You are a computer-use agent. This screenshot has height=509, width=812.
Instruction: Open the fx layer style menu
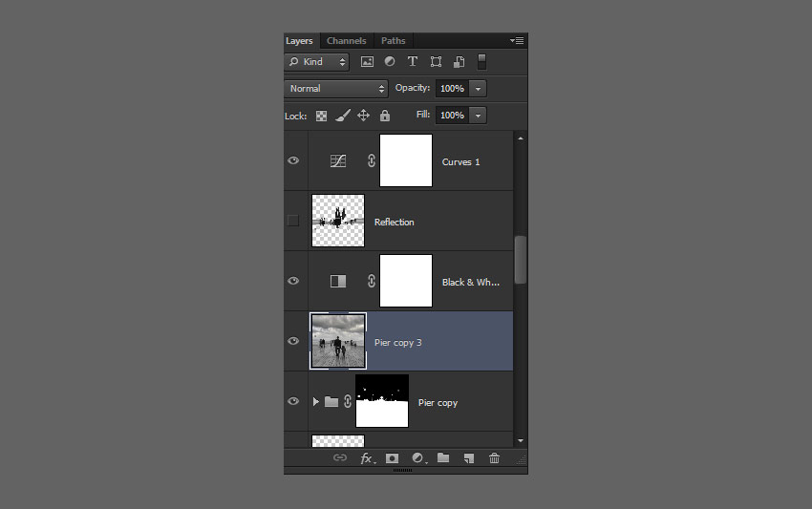[367, 458]
